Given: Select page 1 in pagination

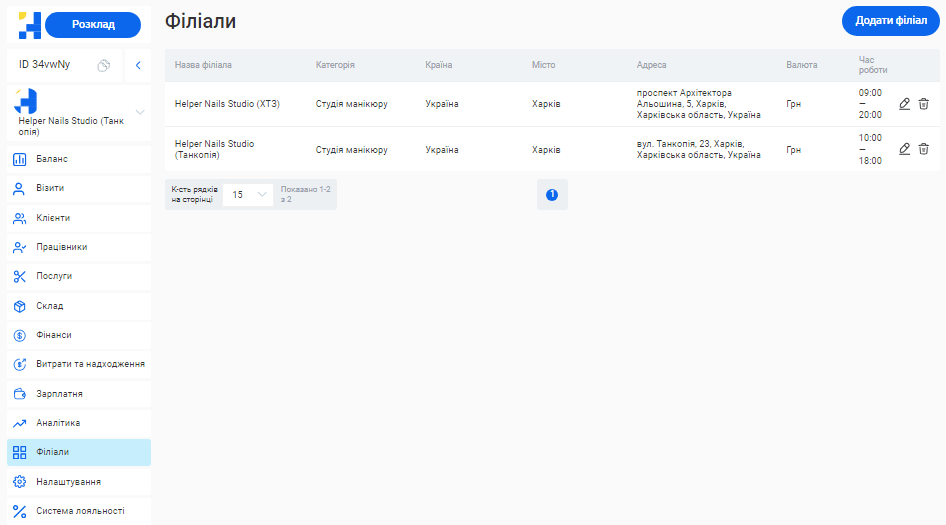Looking at the screenshot, I should click(x=552, y=195).
